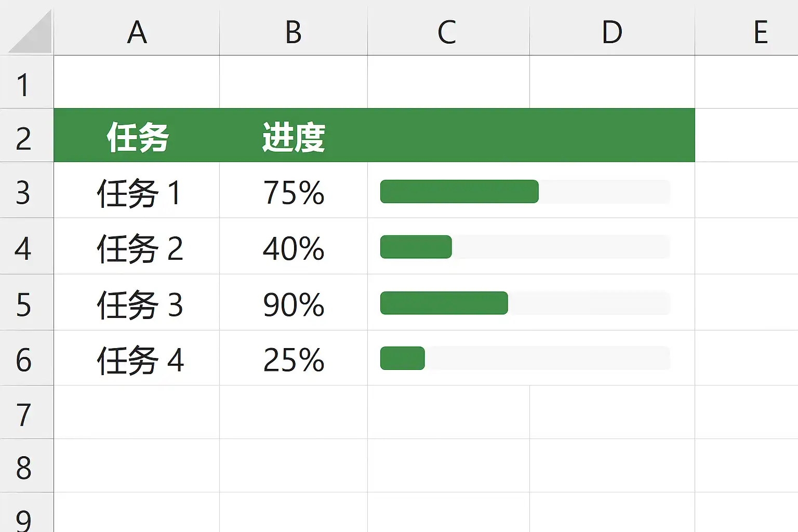Select row 7 header
This screenshot has height=532, width=798.
pyautogui.click(x=24, y=415)
